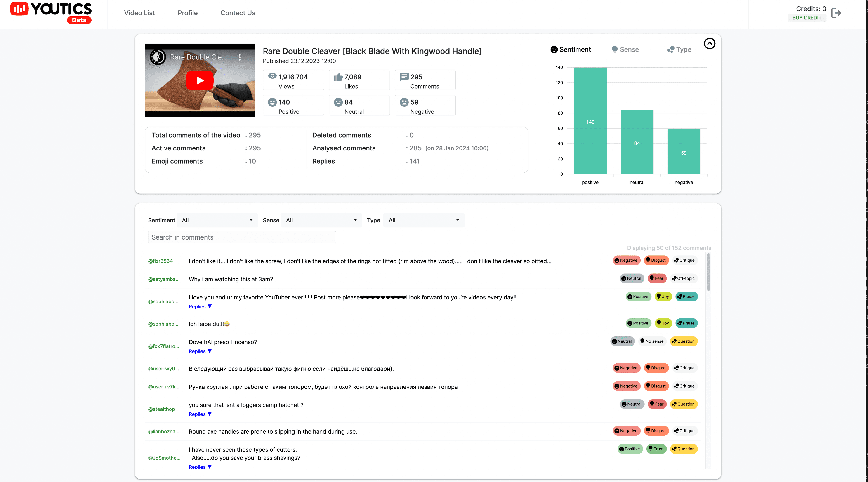868x482 pixels.
Task: Open the Sentiment filter dropdown
Action: tap(217, 220)
